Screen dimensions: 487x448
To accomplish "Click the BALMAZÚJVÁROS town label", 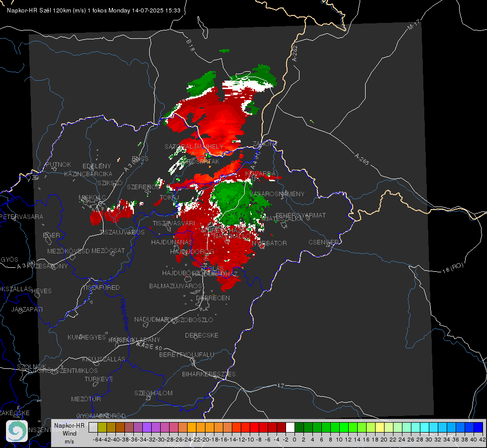I will [x=176, y=286].
